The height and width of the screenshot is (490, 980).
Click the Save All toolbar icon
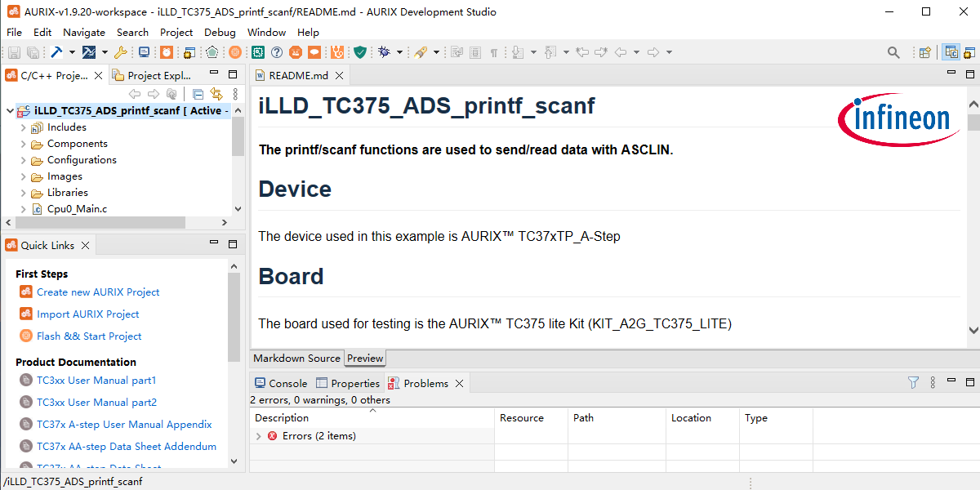tap(33, 52)
